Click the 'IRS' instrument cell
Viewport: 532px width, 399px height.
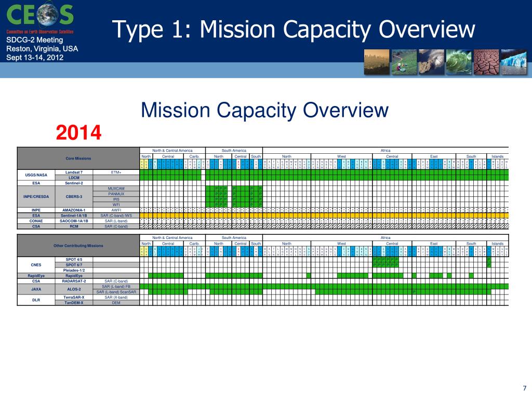pos(116,199)
